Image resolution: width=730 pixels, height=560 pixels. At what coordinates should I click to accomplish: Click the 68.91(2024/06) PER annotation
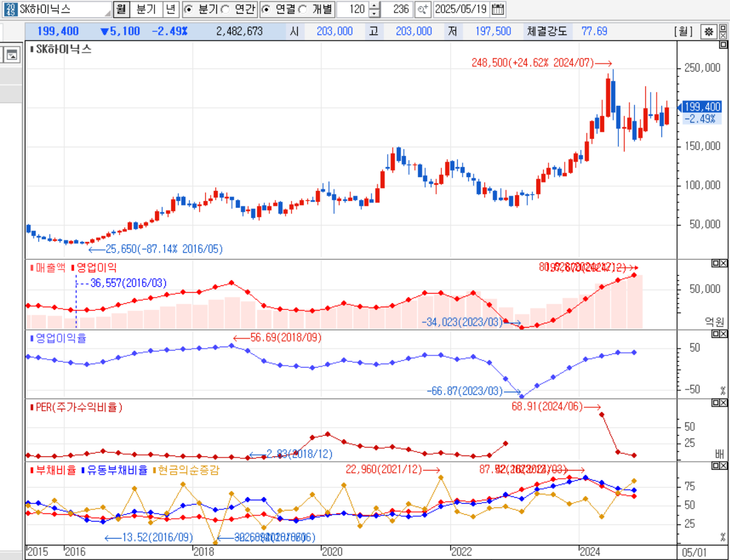pyautogui.click(x=547, y=407)
